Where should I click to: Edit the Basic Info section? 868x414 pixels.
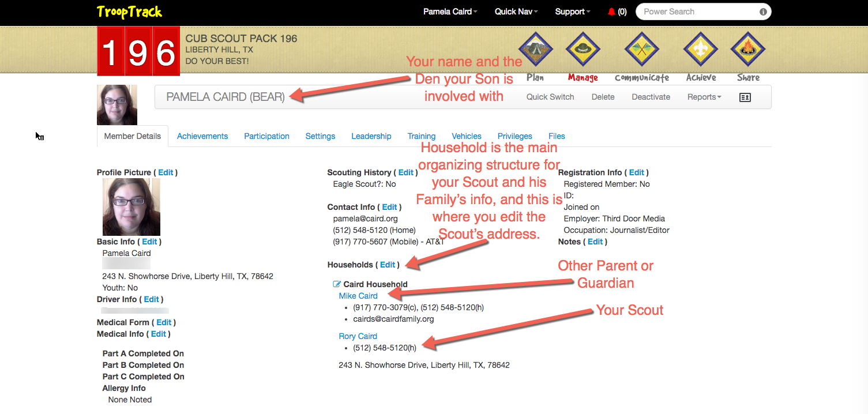[149, 242]
